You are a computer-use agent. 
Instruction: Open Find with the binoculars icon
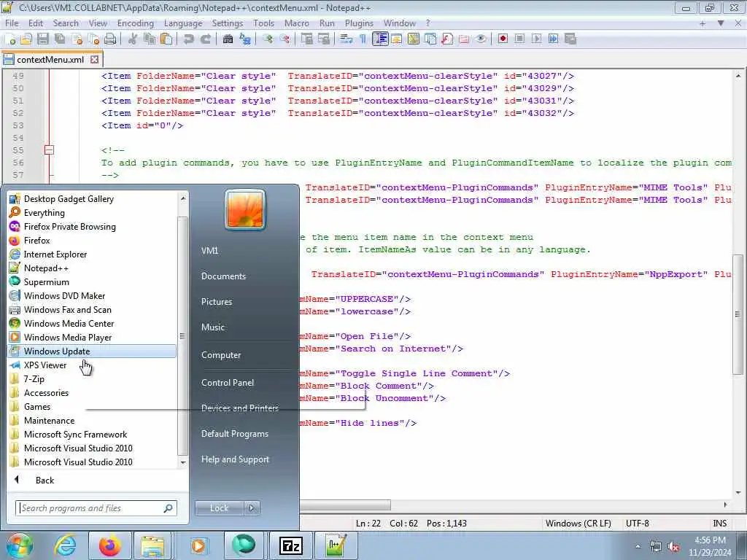(228, 39)
